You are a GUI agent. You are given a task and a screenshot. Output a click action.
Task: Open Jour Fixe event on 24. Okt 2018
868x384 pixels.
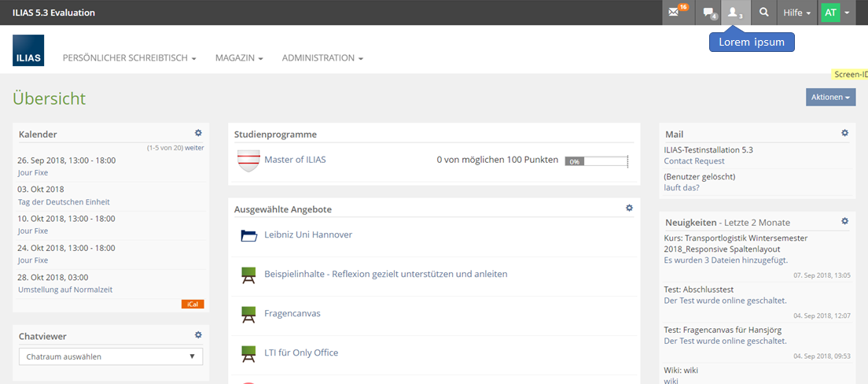coord(33,260)
